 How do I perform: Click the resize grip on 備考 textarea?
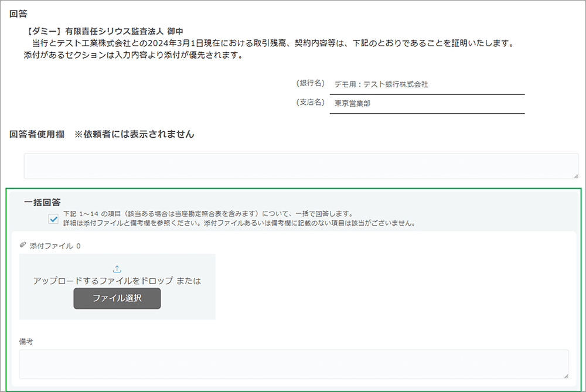click(x=565, y=375)
